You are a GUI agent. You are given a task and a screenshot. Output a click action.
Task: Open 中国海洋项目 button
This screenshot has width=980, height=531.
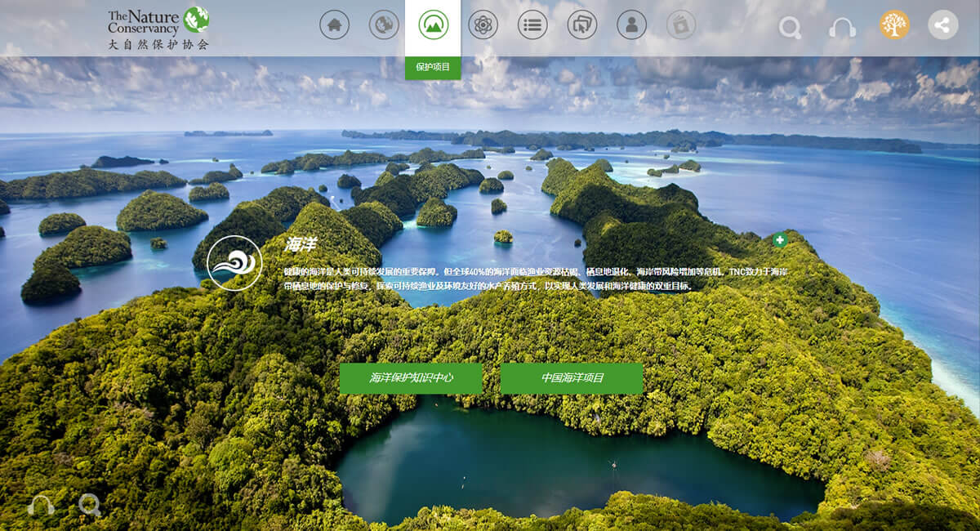click(572, 378)
